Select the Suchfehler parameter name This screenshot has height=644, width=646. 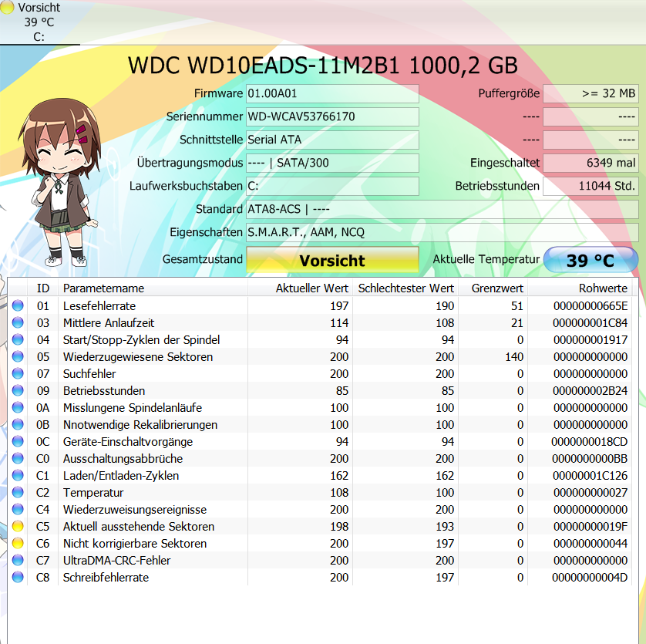89,373
